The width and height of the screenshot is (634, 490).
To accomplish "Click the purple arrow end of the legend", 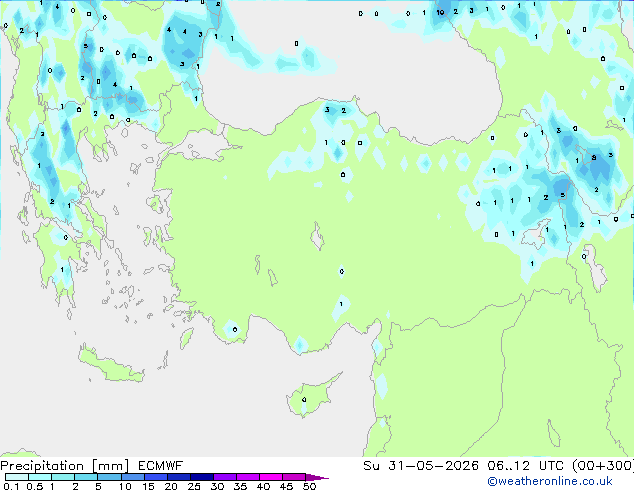I will (x=317, y=477).
